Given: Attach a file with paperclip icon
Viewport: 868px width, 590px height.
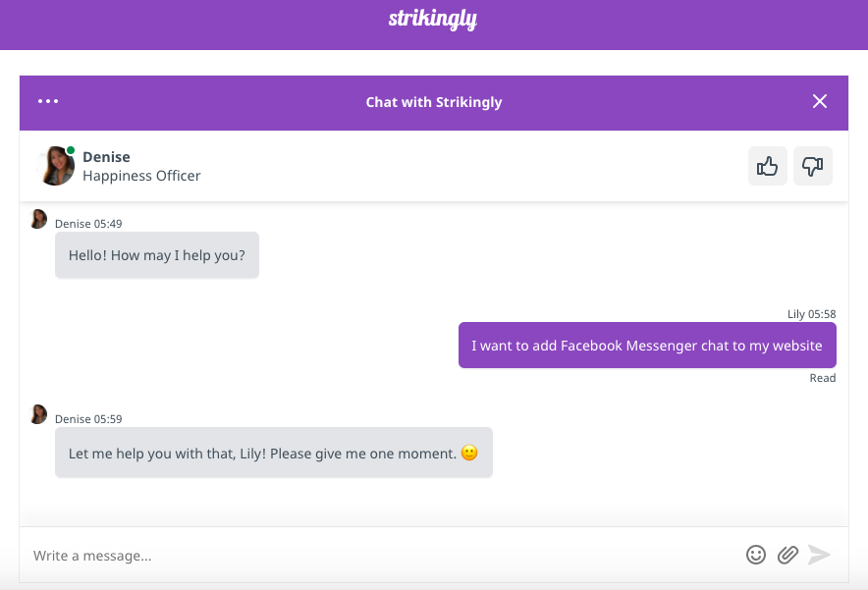Looking at the screenshot, I should pos(787,555).
